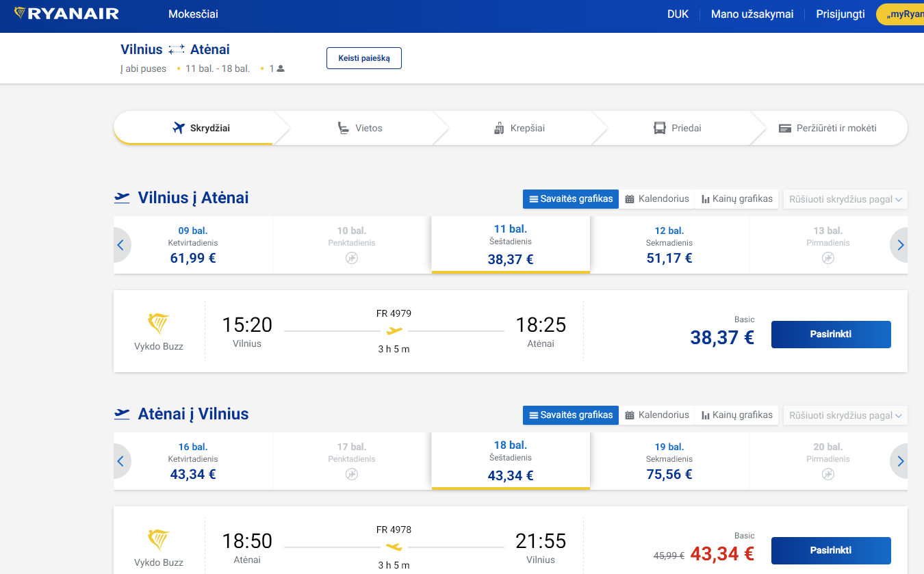The height and width of the screenshot is (574, 924).
Task: Expand return Rūšiuoti skrydžius pagal dropdown
Action: 845,416
